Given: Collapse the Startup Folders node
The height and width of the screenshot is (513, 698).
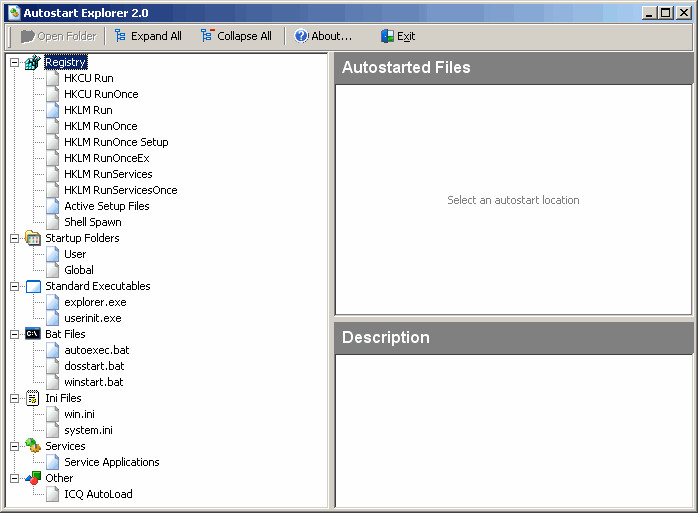Looking at the screenshot, I should (x=15, y=238).
